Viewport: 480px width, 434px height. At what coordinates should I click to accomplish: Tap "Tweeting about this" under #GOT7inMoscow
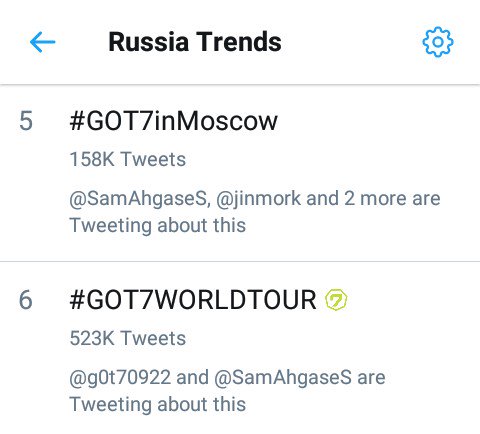[x=158, y=225]
